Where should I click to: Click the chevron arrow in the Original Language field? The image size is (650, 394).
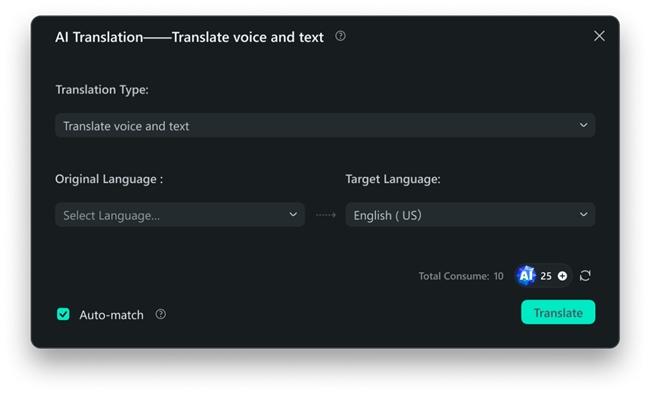coord(293,214)
